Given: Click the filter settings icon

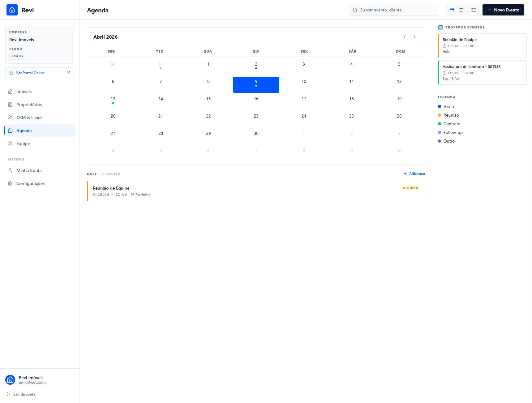Looking at the screenshot, I should click(x=473, y=10).
